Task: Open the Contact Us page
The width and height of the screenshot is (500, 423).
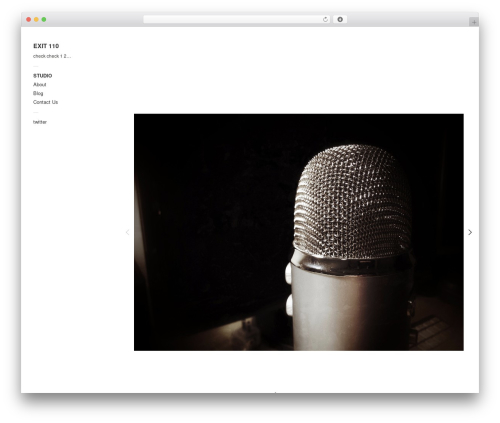Action: [45, 102]
